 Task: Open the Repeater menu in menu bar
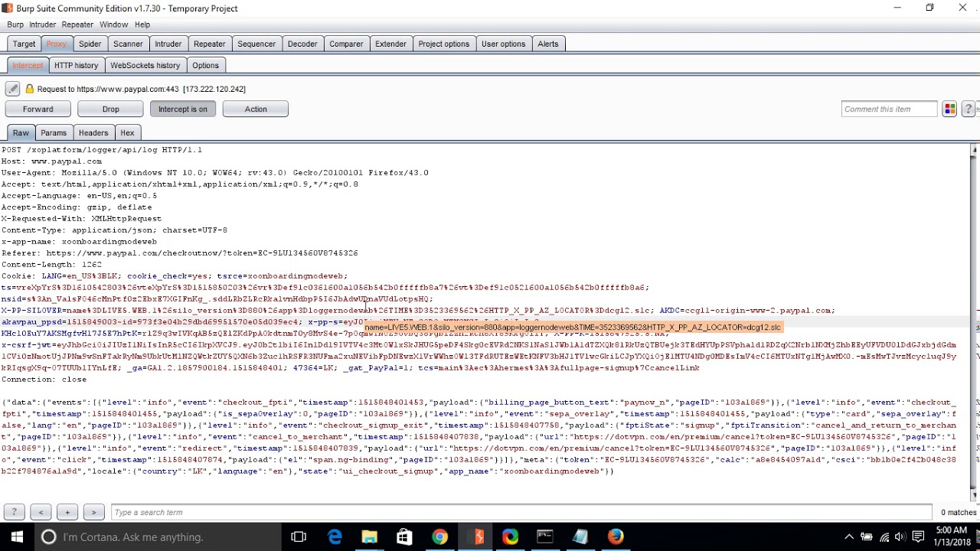click(x=77, y=24)
